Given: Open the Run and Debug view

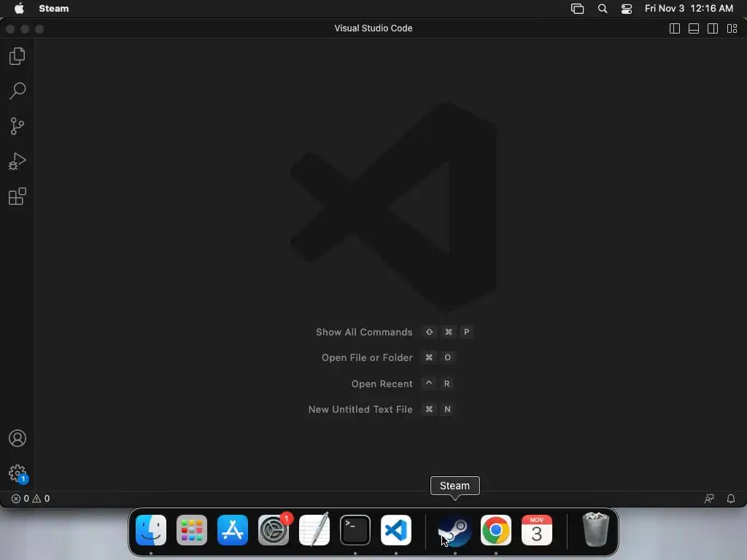Looking at the screenshot, I should pos(18,161).
